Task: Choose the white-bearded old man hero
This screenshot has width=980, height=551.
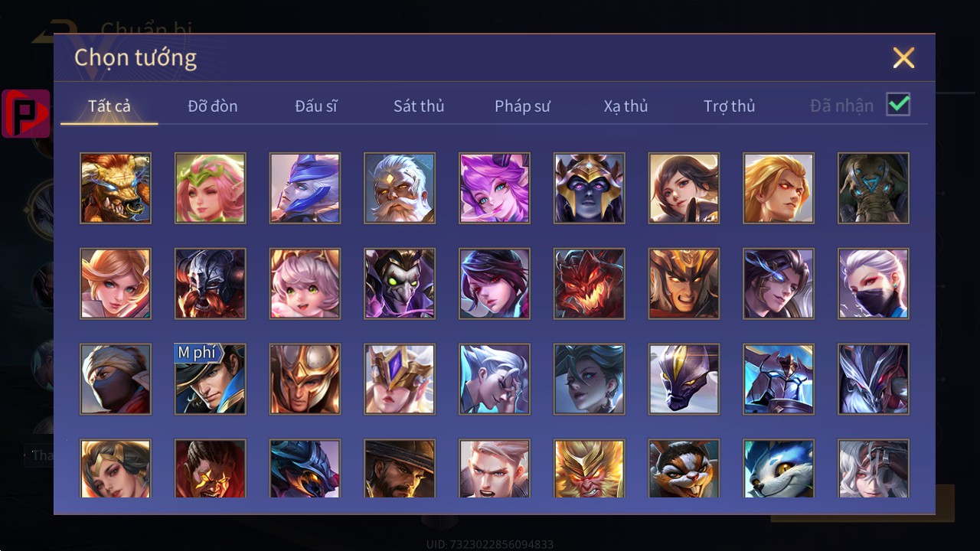Action: point(400,188)
